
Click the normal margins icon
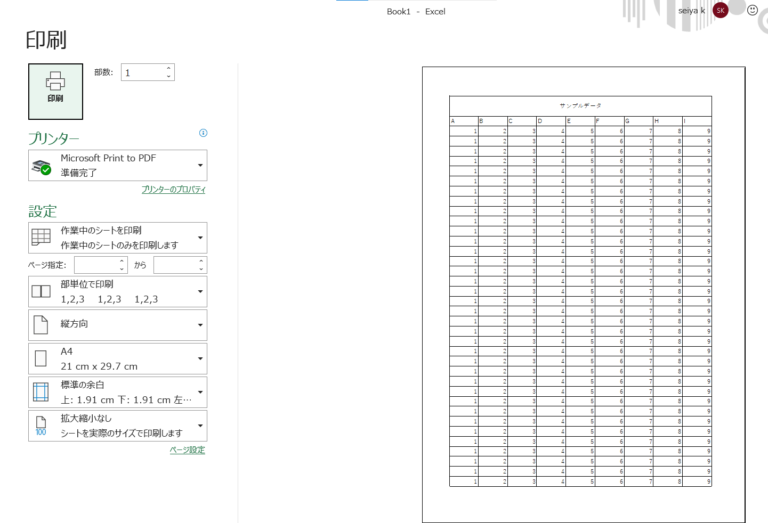41,391
